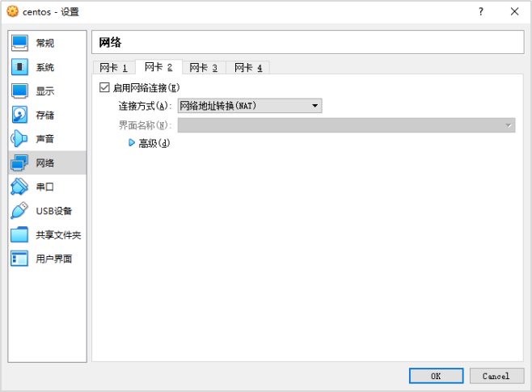Switch to 网卡 1 tab
Viewport: 532px width, 392px height.
click(x=114, y=67)
